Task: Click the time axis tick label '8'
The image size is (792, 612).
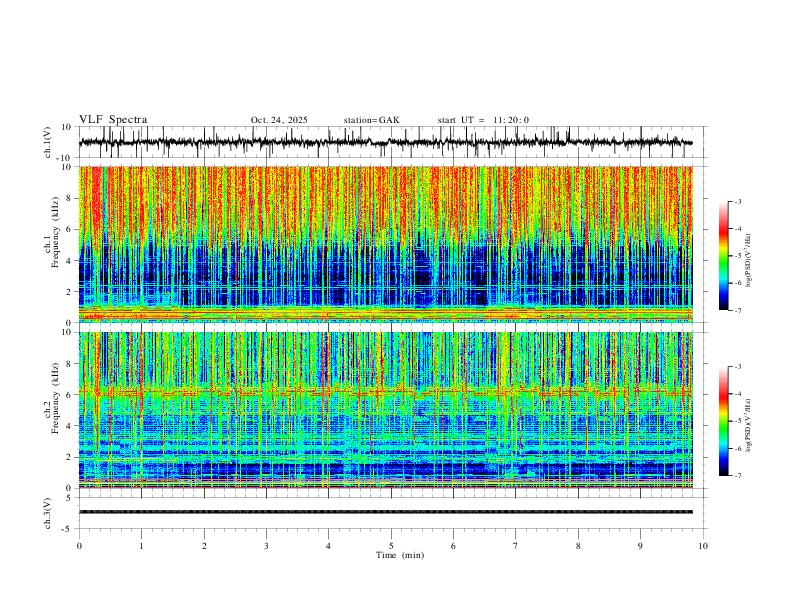Action: click(578, 546)
